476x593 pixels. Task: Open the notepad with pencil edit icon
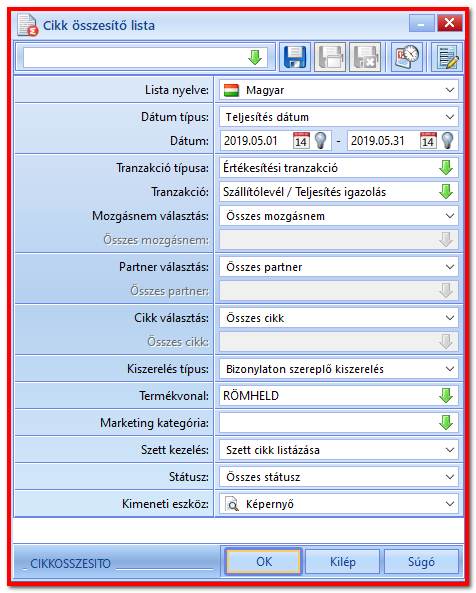pyautogui.click(x=447, y=57)
